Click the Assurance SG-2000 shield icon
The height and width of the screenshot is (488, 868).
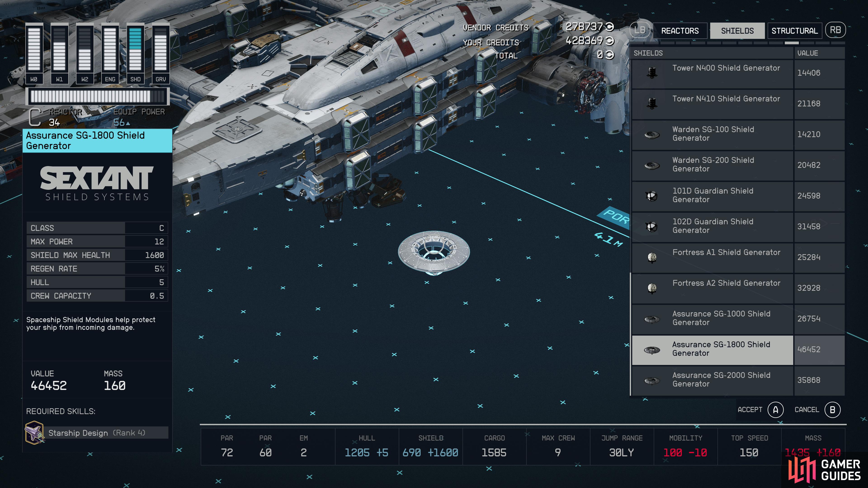pos(652,381)
